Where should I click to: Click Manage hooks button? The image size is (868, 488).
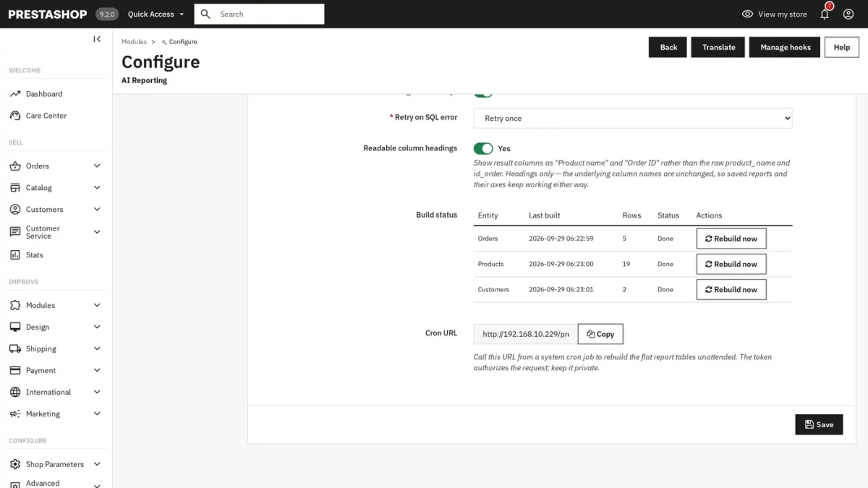pos(785,47)
